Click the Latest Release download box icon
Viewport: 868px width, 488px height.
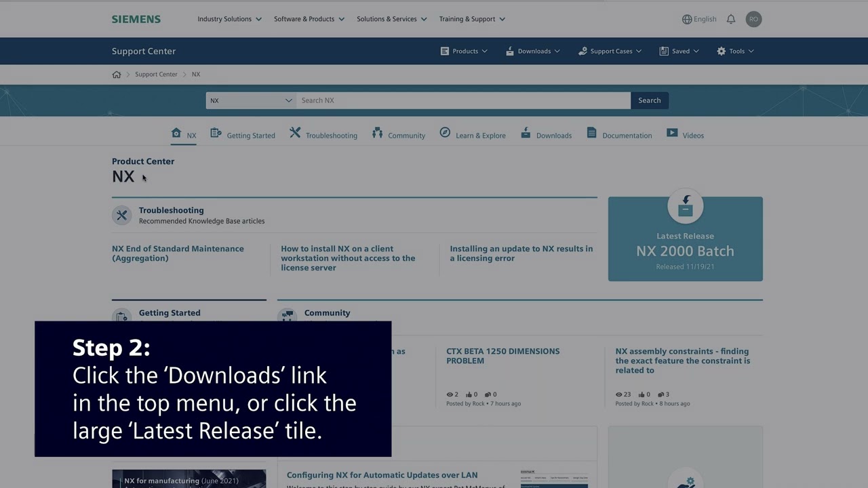click(686, 205)
